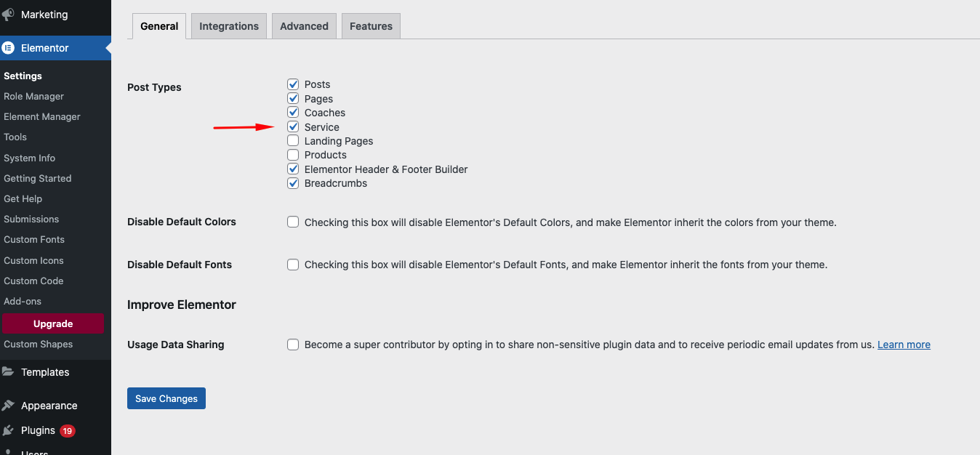Image resolution: width=980 pixels, height=455 pixels.
Task: Click the Appearance paintbrush icon
Action: tap(8, 406)
